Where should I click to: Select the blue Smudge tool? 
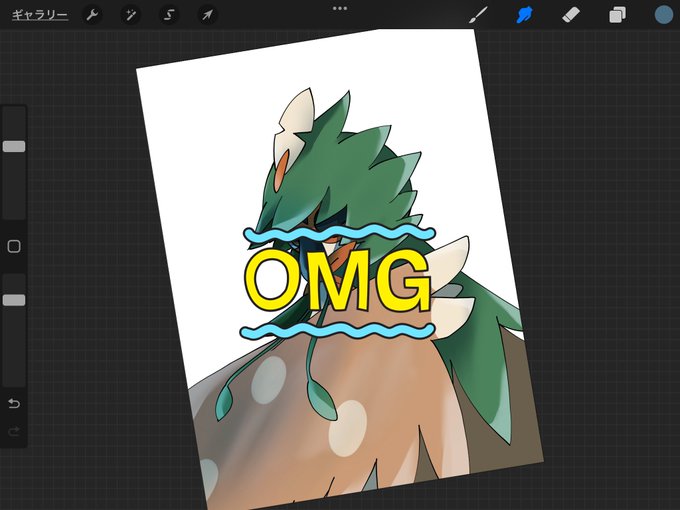pyautogui.click(x=524, y=15)
